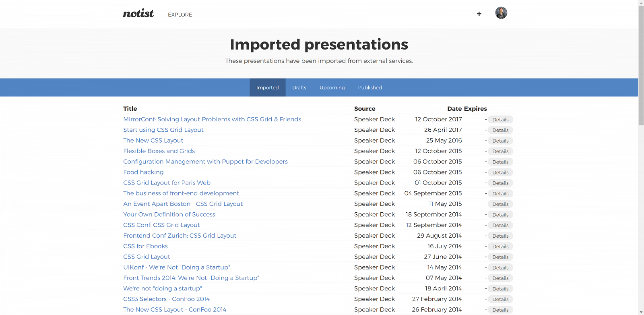The height and width of the screenshot is (315, 644).
Task: Click Details for the 18 April 2014 row
Action: 500,289
